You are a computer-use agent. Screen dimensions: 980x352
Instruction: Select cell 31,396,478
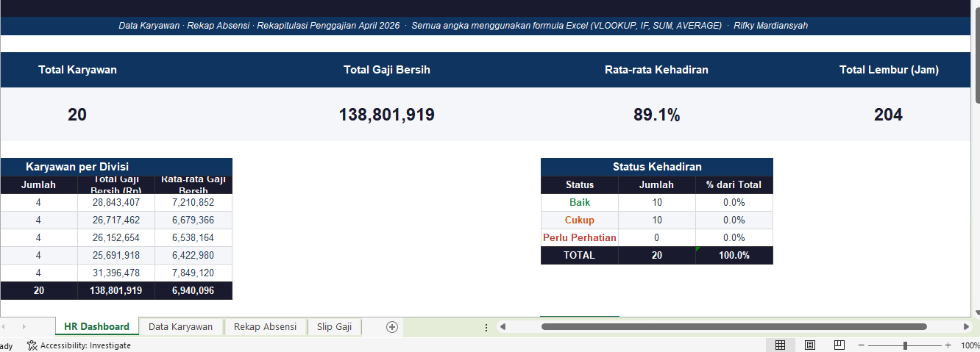tap(116, 273)
